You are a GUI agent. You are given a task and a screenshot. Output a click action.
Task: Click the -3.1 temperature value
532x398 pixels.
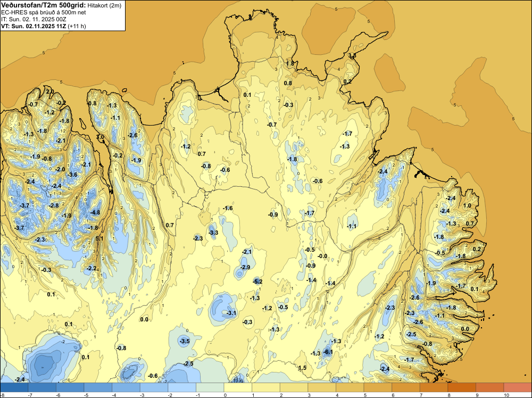point(231,313)
